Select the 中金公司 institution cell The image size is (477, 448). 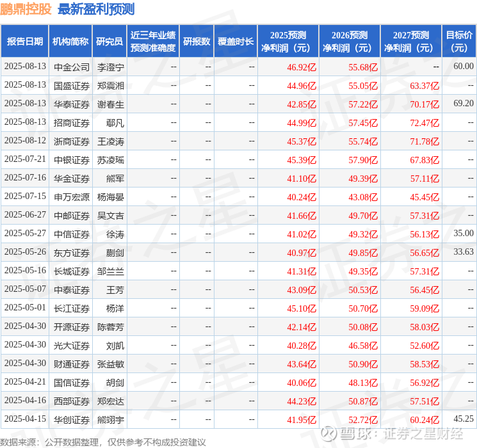[72, 67]
